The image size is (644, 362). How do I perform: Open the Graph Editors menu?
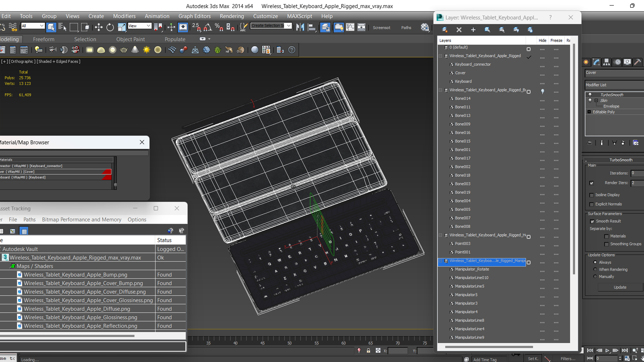click(x=195, y=16)
